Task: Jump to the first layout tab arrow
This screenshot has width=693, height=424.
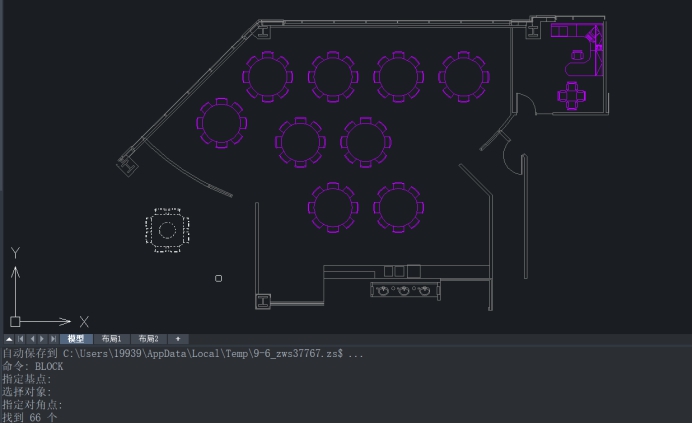Action: (20, 339)
